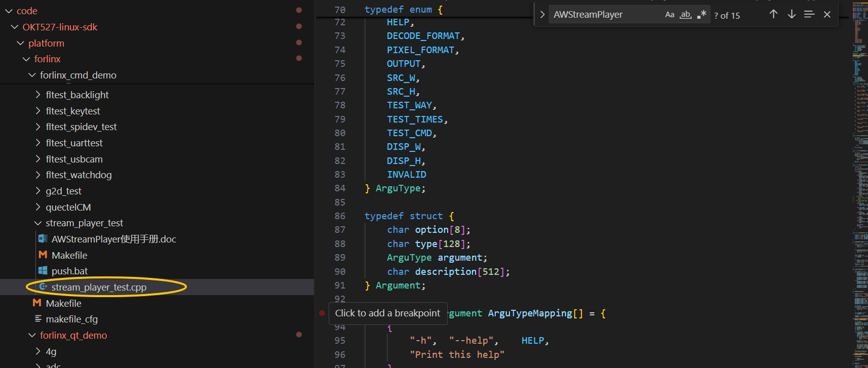Go to next match arrow

pos(792,14)
